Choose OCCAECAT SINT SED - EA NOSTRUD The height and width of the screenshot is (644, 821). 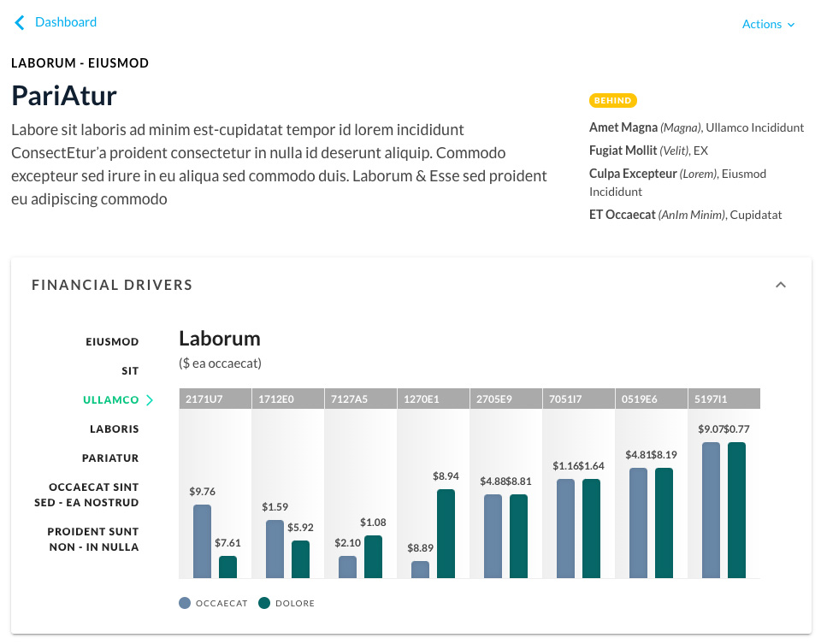click(x=92, y=494)
